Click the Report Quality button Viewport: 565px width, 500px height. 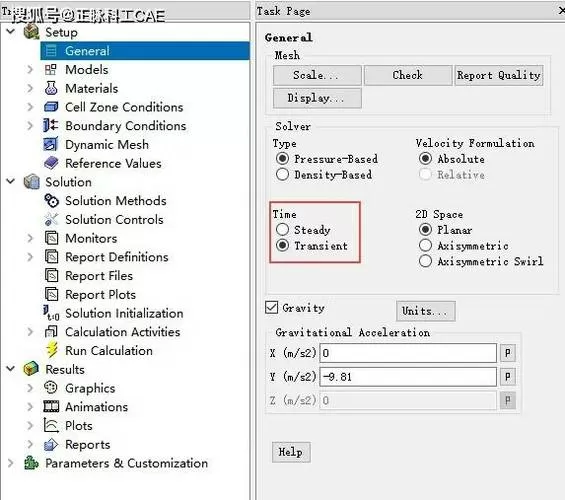point(499,75)
